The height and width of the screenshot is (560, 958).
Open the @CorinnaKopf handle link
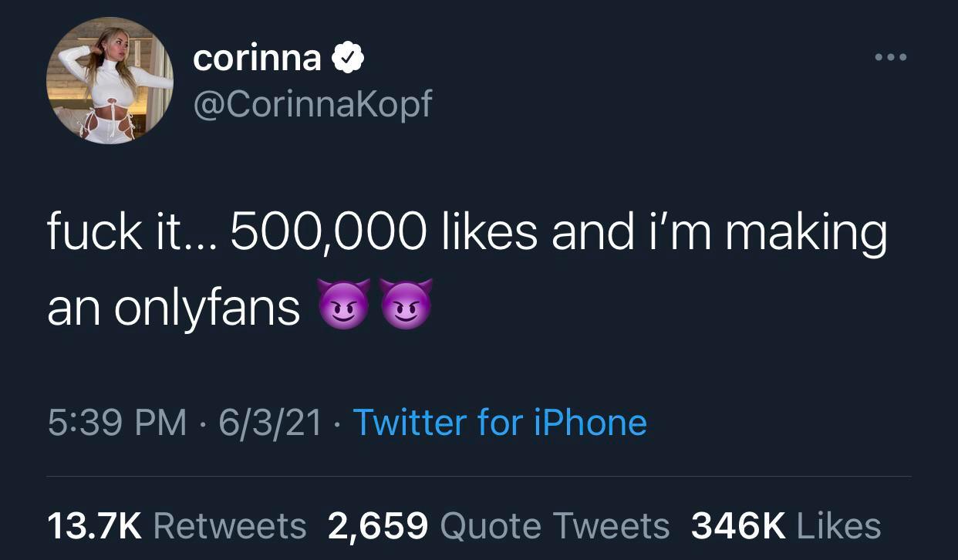[312, 103]
